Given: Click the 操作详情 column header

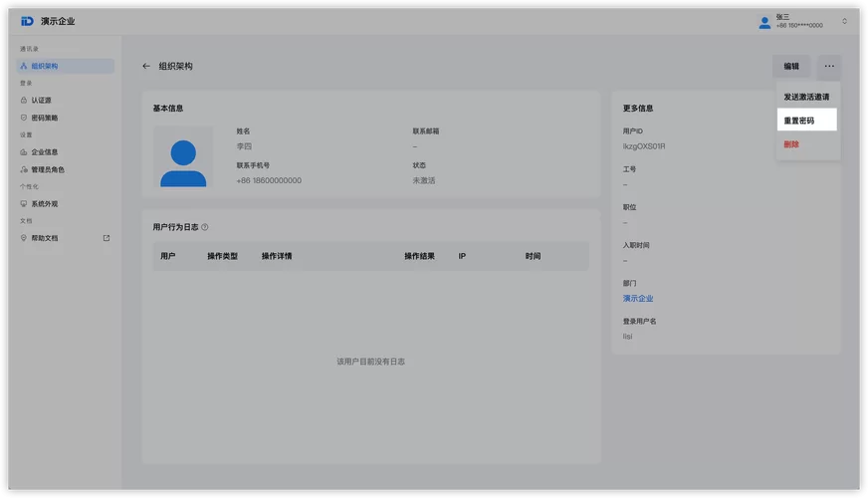Looking at the screenshot, I should tap(277, 256).
